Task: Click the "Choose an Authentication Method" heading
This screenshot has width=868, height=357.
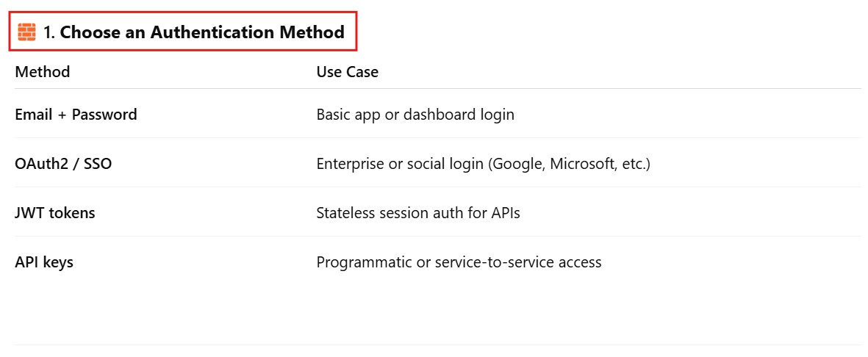Action: click(x=202, y=32)
